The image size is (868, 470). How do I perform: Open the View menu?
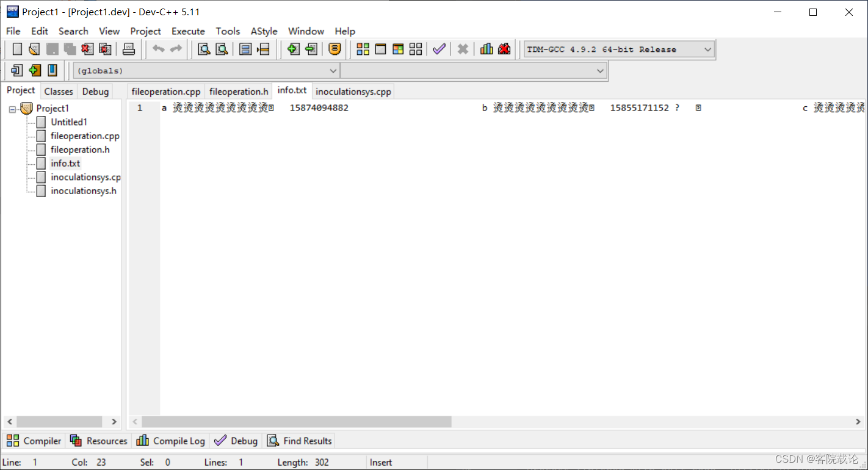click(x=109, y=31)
